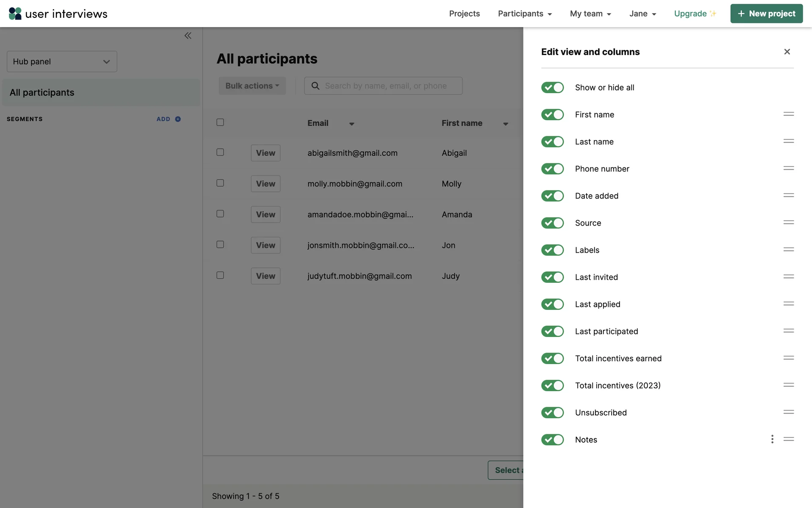Click the add segment plus icon
The width and height of the screenshot is (812, 508).
coord(178,119)
